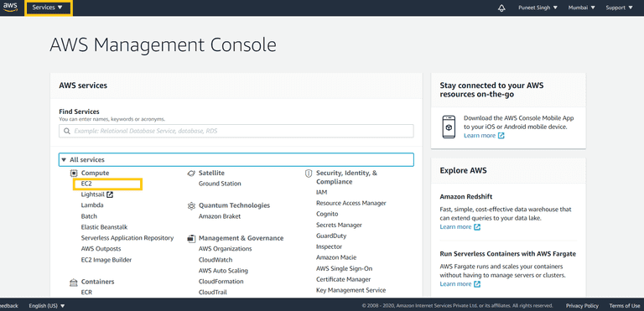
Task: Open AWS Single Sign-On
Action: [344, 268]
